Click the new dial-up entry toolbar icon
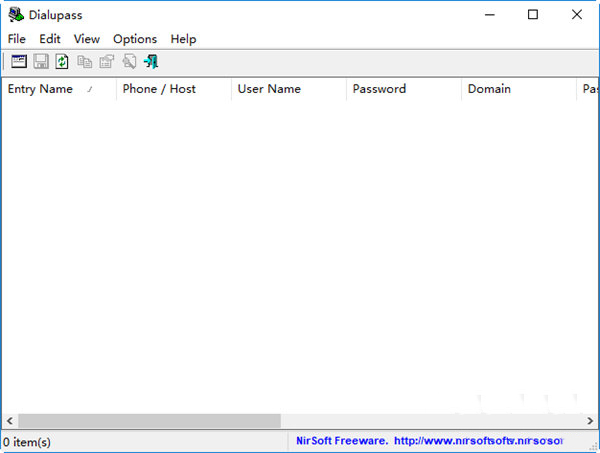Viewport: 600px width, 453px height. tap(19, 62)
